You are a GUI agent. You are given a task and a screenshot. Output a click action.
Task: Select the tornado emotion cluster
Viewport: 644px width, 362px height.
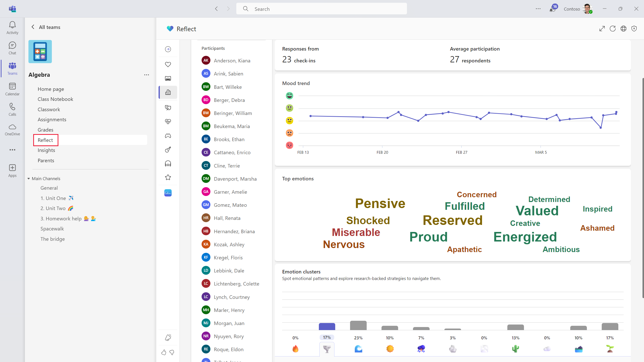pyautogui.click(x=327, y=349)
